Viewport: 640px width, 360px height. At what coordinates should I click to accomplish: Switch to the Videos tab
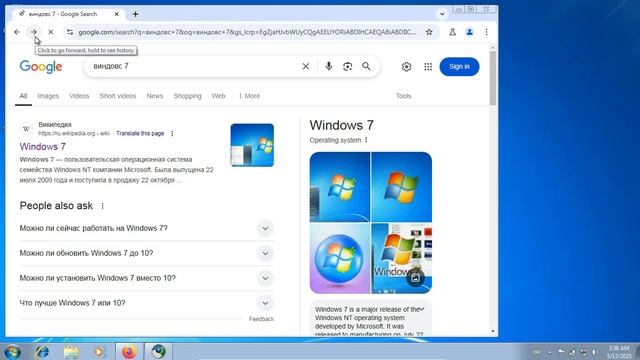[79, 96]
